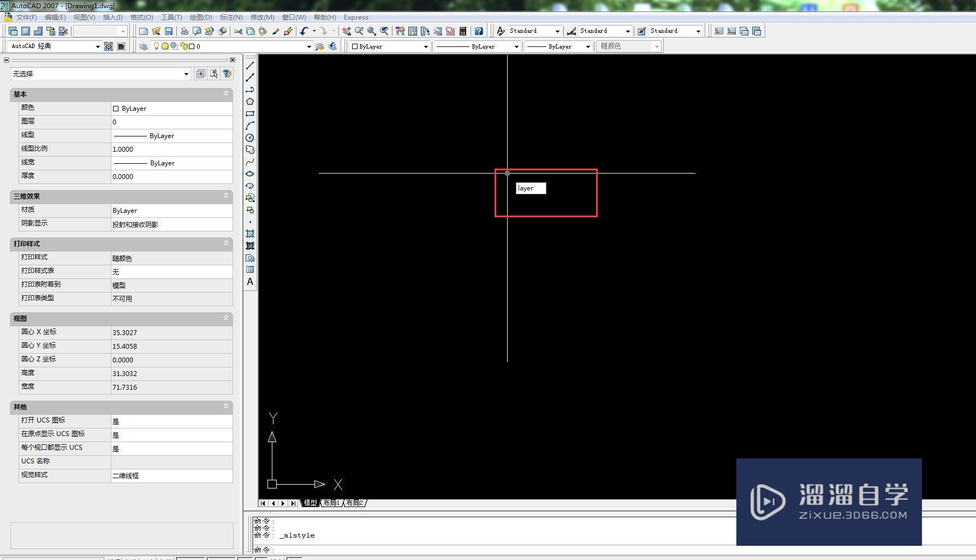The height and width of the screenshot is (560, 976).
Task: Open the Layer Properties Manager icon
Action: [144, 46]
